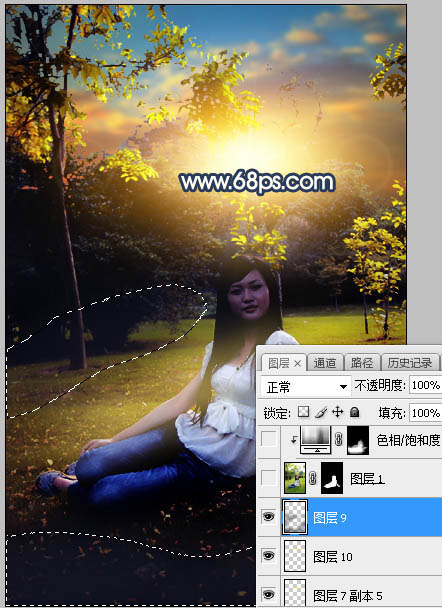Viewport: 442px width, 608px height.
Task: Click the Hue/Saturation adjustment layer icon
Action: pyautogui.click(x=316, y=439)
